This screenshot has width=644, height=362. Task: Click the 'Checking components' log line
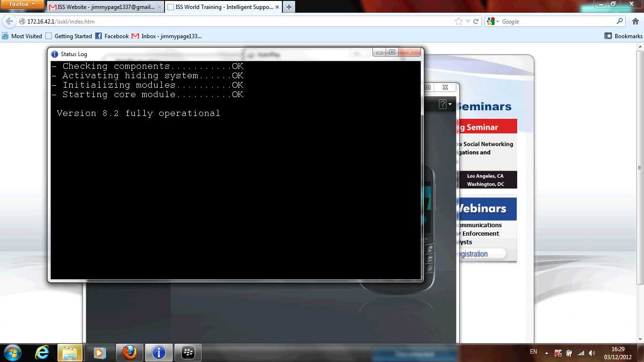148,66
